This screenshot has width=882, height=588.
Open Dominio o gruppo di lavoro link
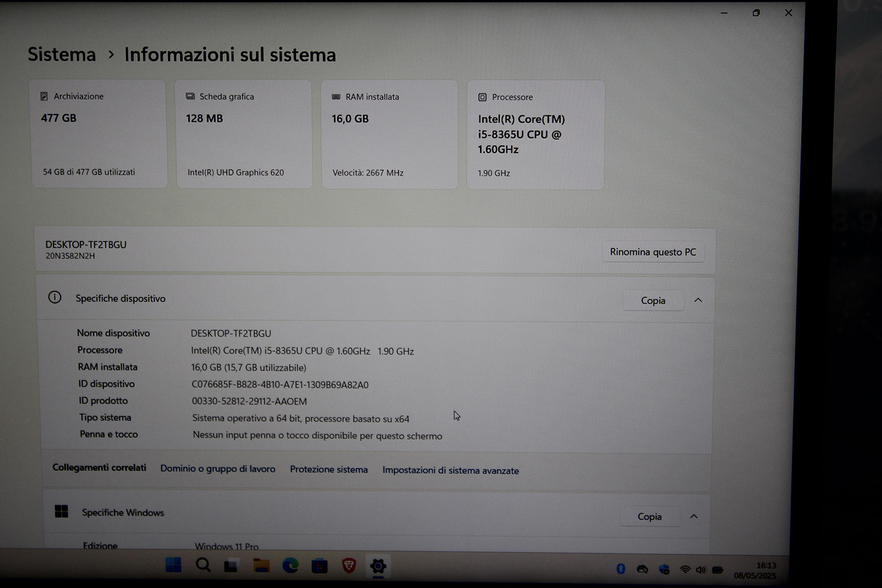218,468
